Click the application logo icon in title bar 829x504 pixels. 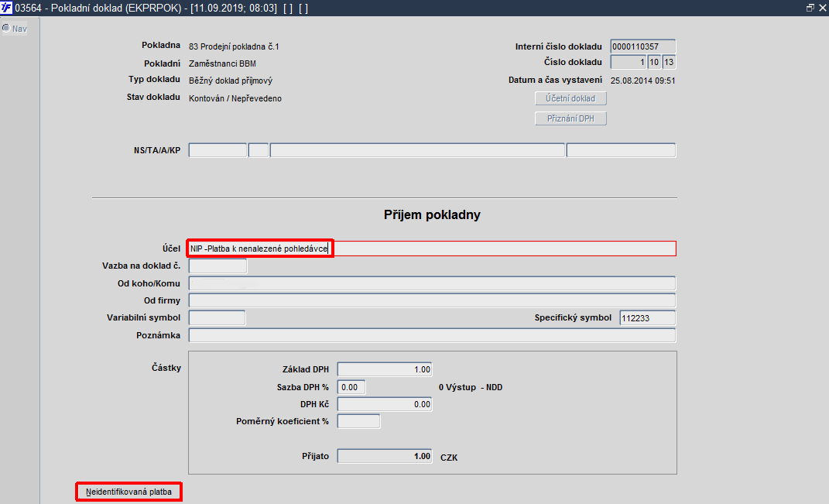click(6, 8)
